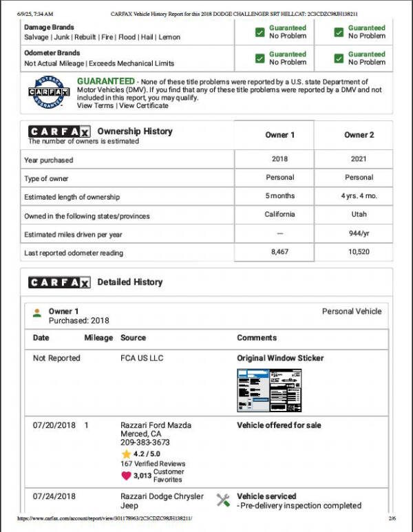
Task: Click the 'Purchased: 2018' text under Owner 1
Action: [78, 321]
